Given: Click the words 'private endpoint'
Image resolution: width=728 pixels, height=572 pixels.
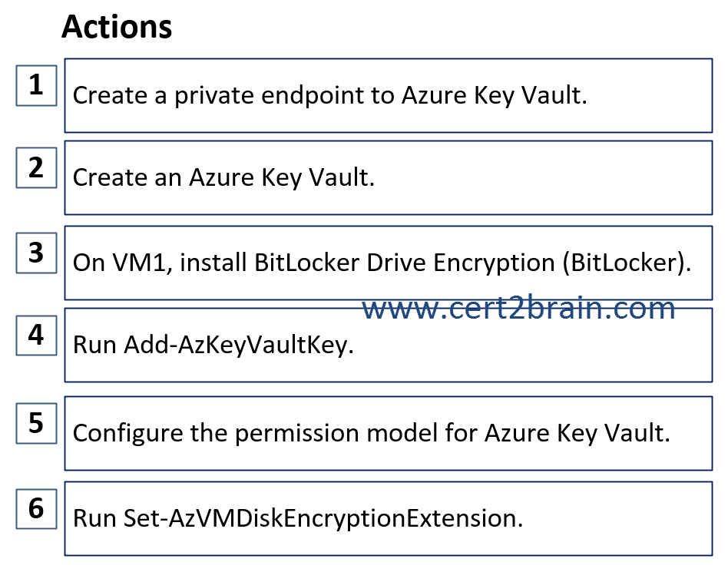Looking at the screenshot, I should click(x=280, y=96).
